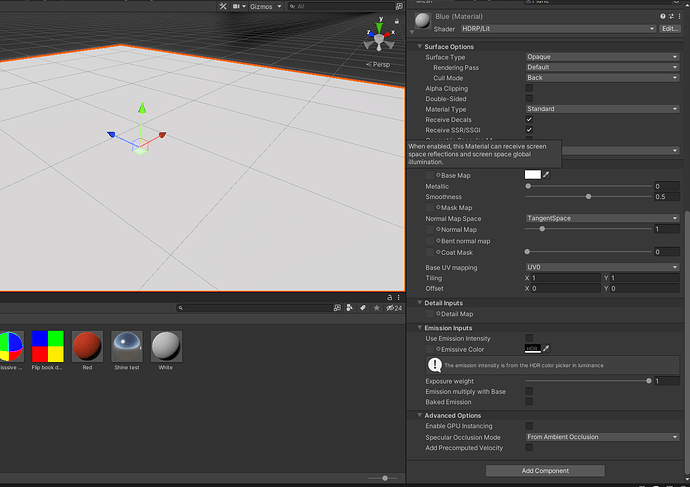
Task: Open the Surface Type dropdown
Action: 602,57
